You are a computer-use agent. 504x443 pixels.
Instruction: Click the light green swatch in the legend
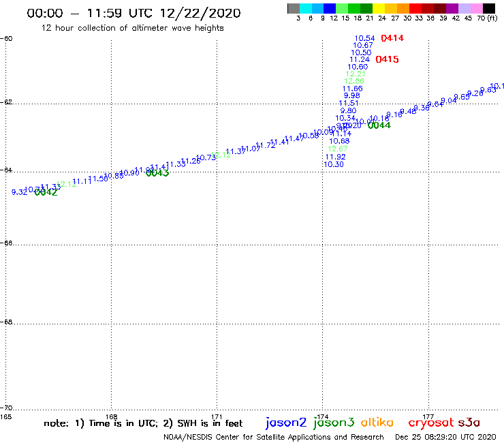[x=342, y=9]
